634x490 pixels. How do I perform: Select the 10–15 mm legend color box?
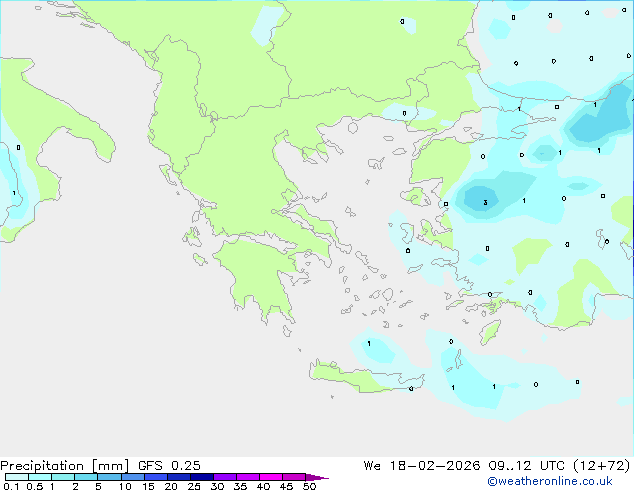[132, 477]
